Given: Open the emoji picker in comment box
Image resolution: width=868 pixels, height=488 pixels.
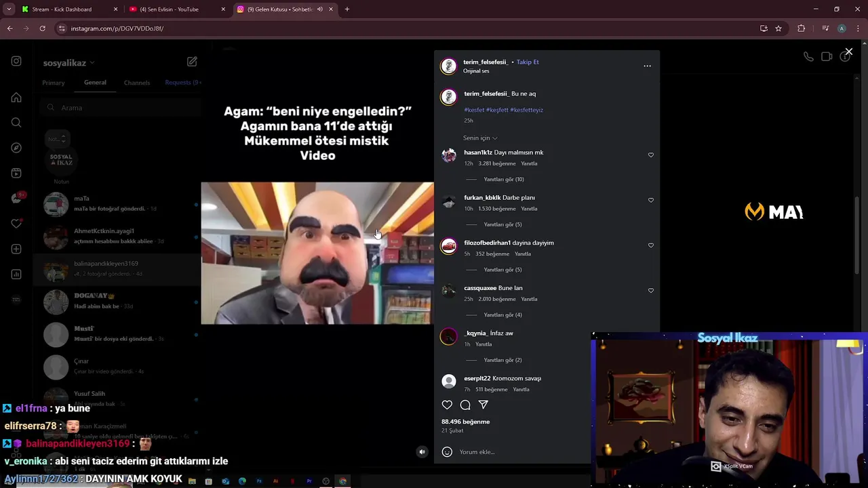Looking at the screenshot, I should (447, 451).
